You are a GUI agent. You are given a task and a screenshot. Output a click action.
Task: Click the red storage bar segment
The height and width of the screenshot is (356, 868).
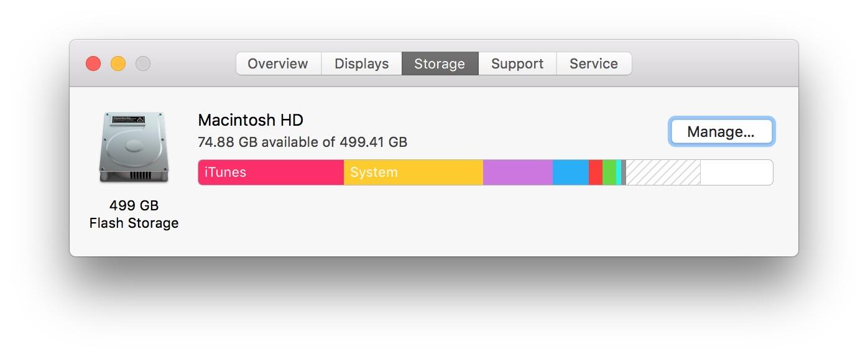pos(595,172)
